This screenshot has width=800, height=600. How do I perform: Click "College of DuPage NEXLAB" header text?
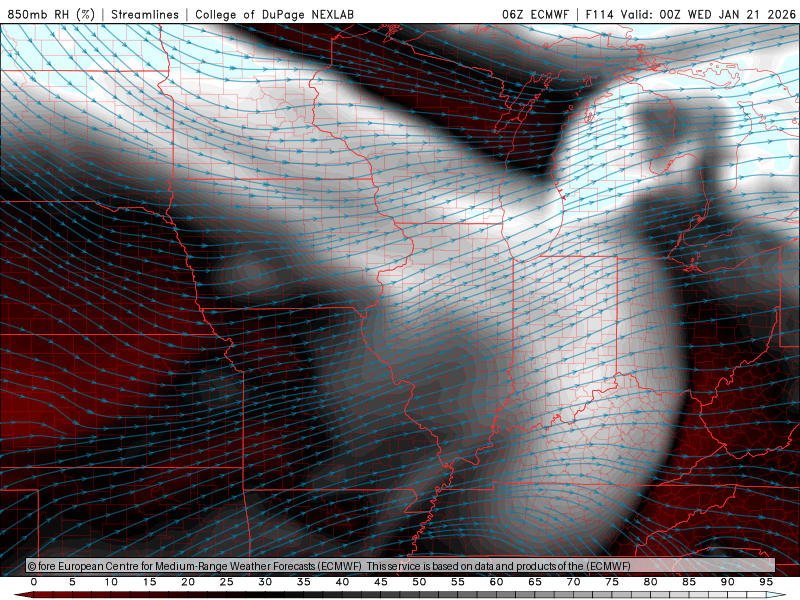(274, 14)
